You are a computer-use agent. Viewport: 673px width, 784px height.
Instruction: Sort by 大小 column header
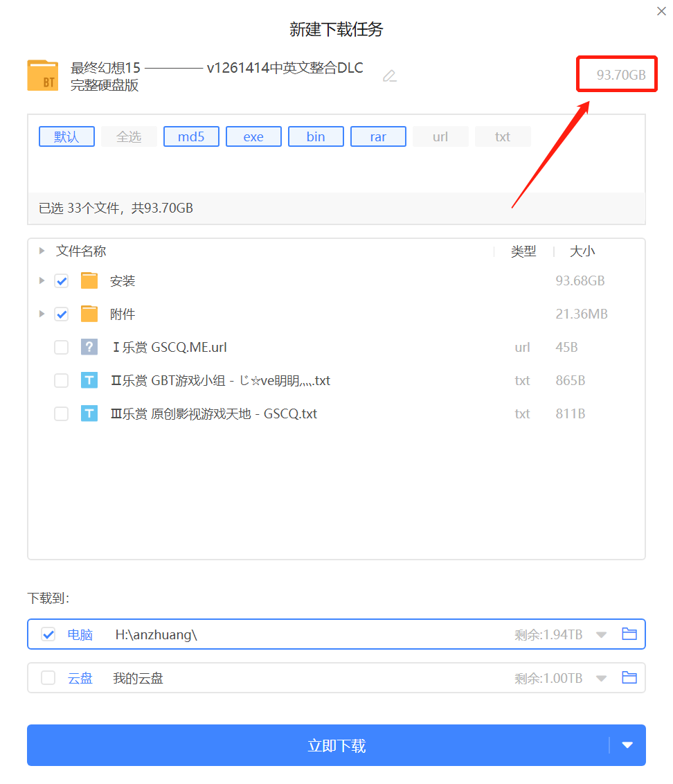582,251
